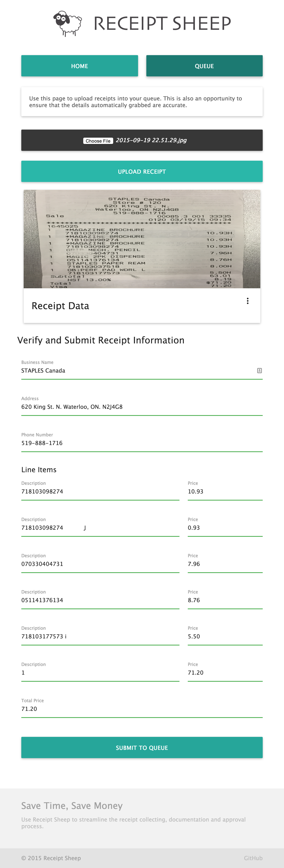Click the price field showing 10.93
This screenshot has width=284, height=868.
click(225, 491)
